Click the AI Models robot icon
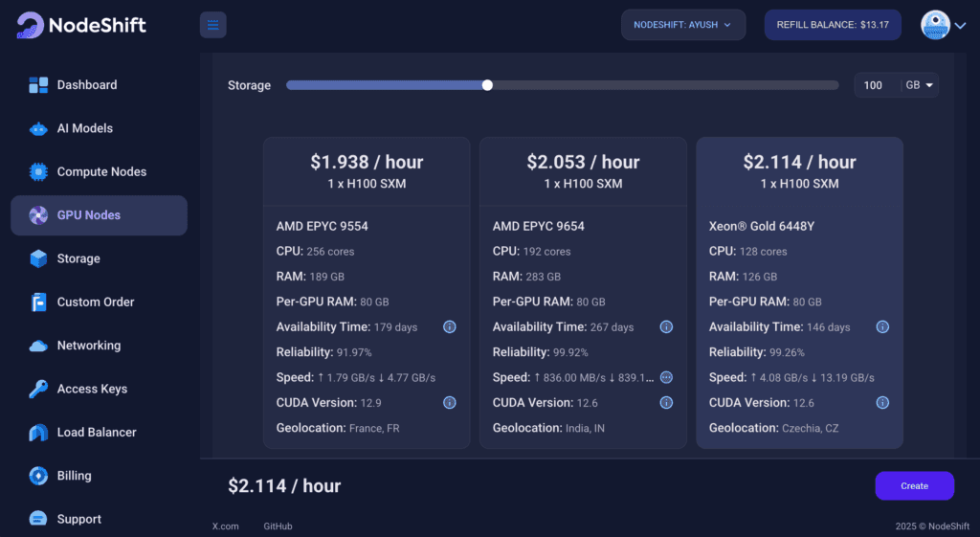This screenshot has height=537, width=980. tap(38, 129)
